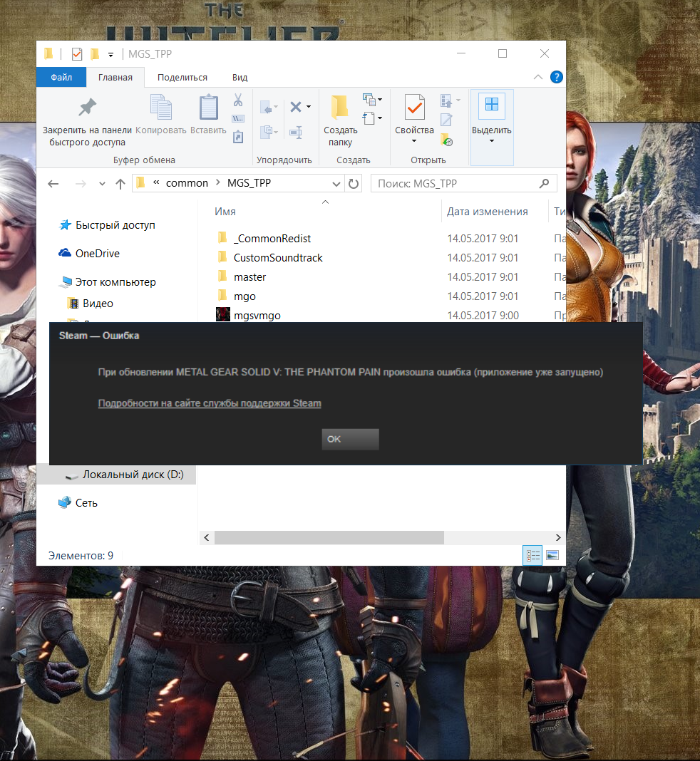Screen dimensions: 700x761
Task: Click the OneDrive cloud icon
Action: click(x=65, y=254)
